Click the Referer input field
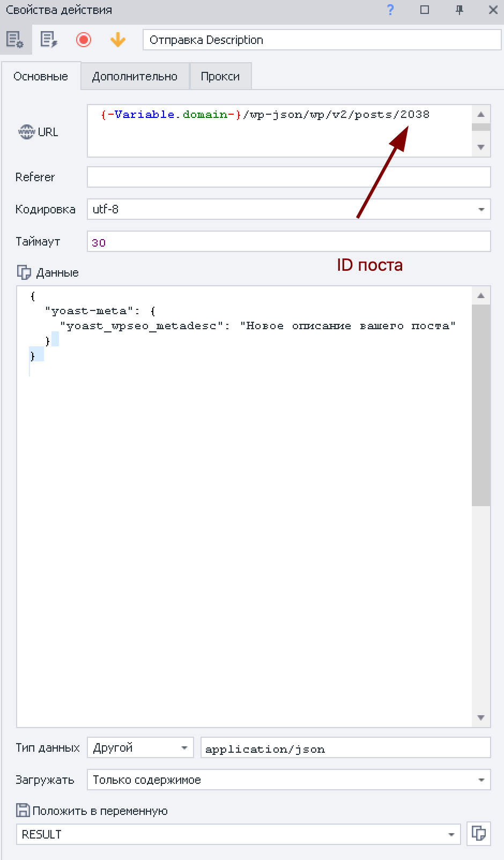This screenshot has width=504, height=860. pyautogui.click(x=288, y=177)
